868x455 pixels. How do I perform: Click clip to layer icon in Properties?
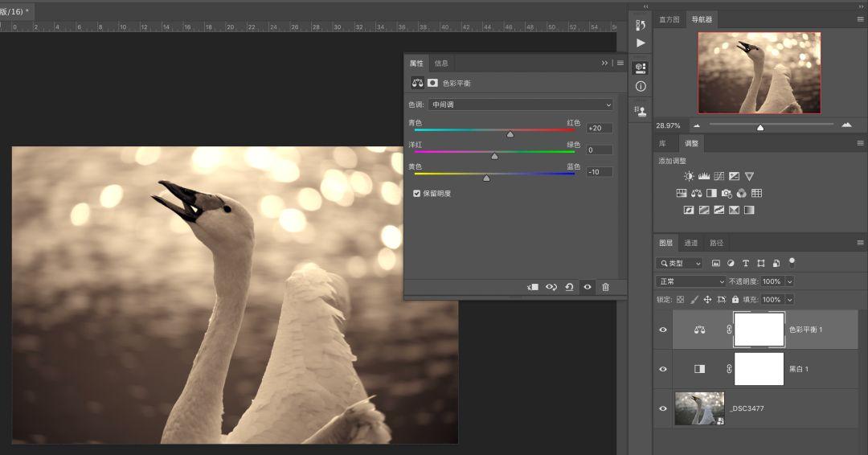533,287
